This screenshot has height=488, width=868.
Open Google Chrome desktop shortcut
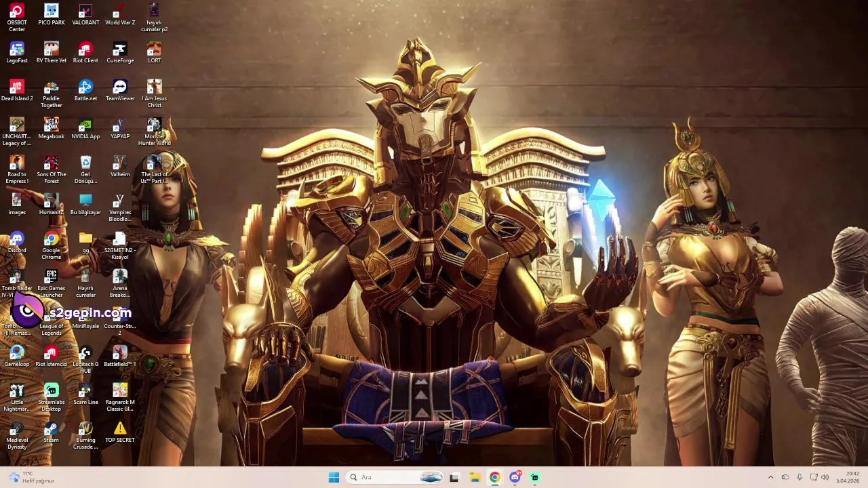[52, 245]
